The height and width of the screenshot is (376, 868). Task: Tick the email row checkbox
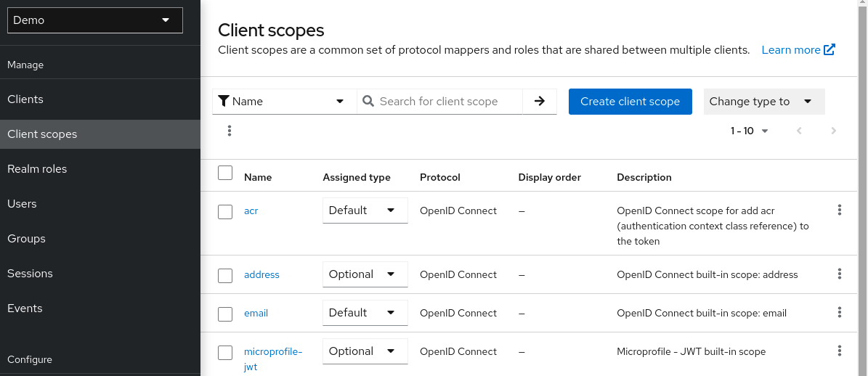pyautogui.click(x=225, y=314)
